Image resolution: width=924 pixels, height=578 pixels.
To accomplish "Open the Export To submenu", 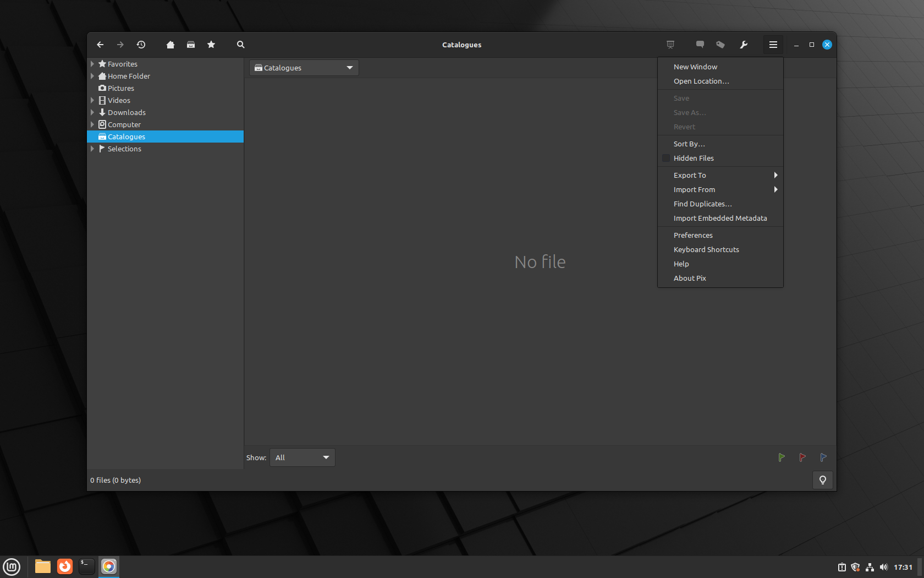I will [721, 175].
